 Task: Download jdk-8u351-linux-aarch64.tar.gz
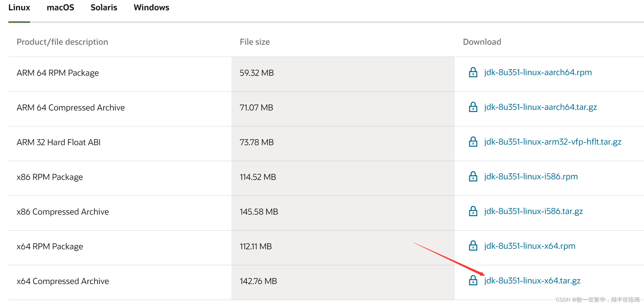pyautogui.click(x=540, y=107)
